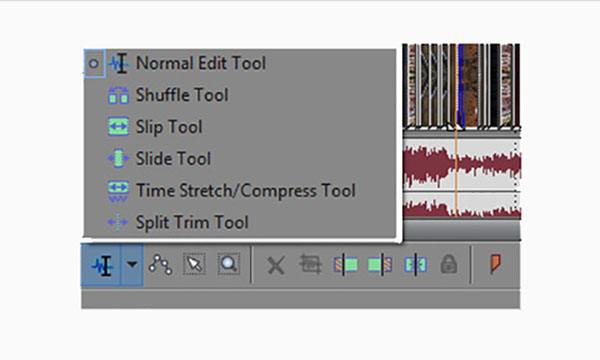Image resolution: width=600 pixels, height=360 pixels.
Task: Select the Envelope Edit tool icon
Action: pos(160,265)
